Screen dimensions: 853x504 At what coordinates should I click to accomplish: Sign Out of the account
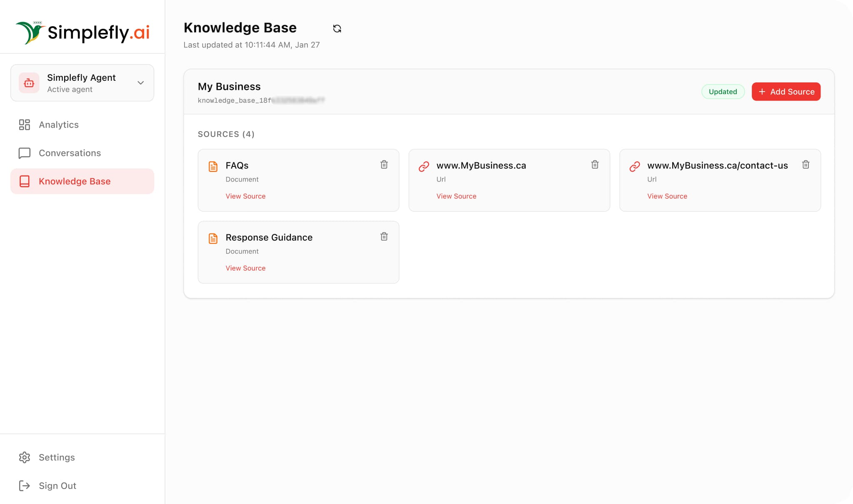tap(57, 486)
